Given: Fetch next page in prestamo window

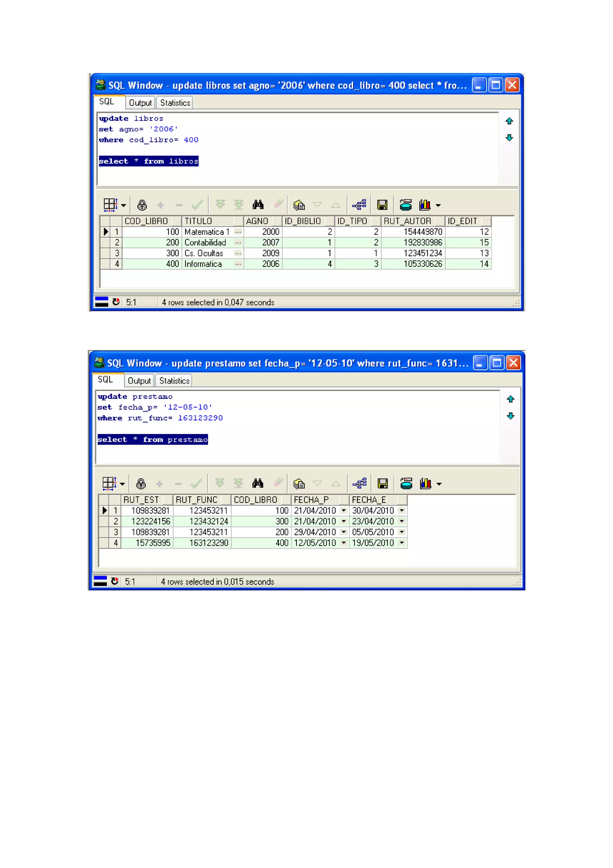Looking at the screenshot, I should coord(220,483).
